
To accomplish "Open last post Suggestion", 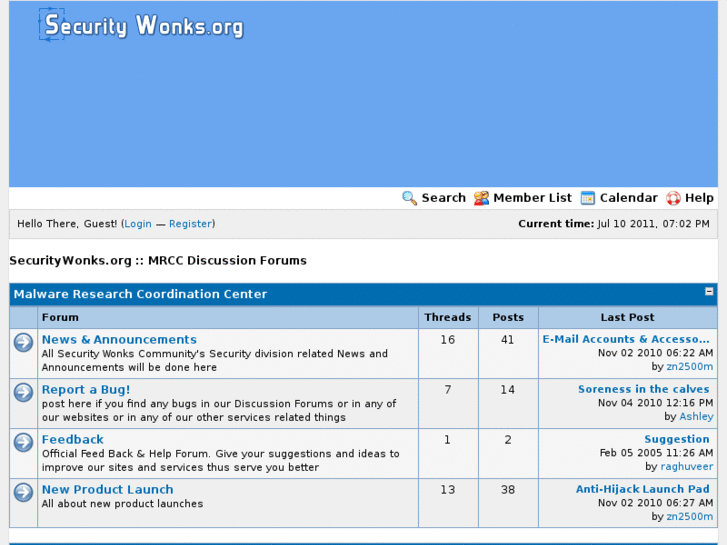I will (x=676, y=439).
